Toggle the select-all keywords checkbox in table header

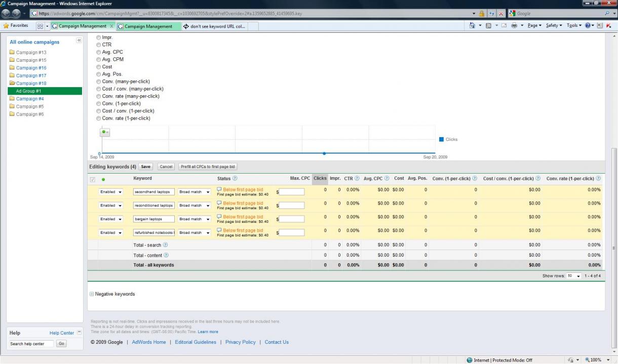(x=92, y=179)
